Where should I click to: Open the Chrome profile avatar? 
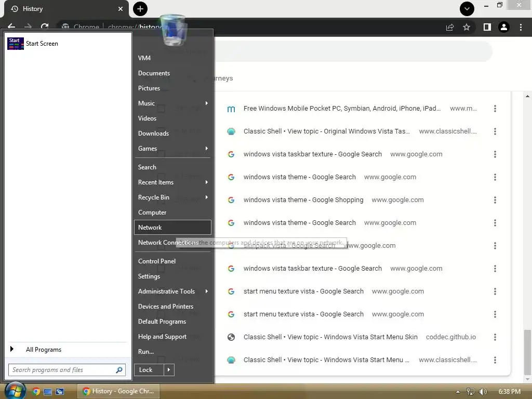(x=504, y=27)
